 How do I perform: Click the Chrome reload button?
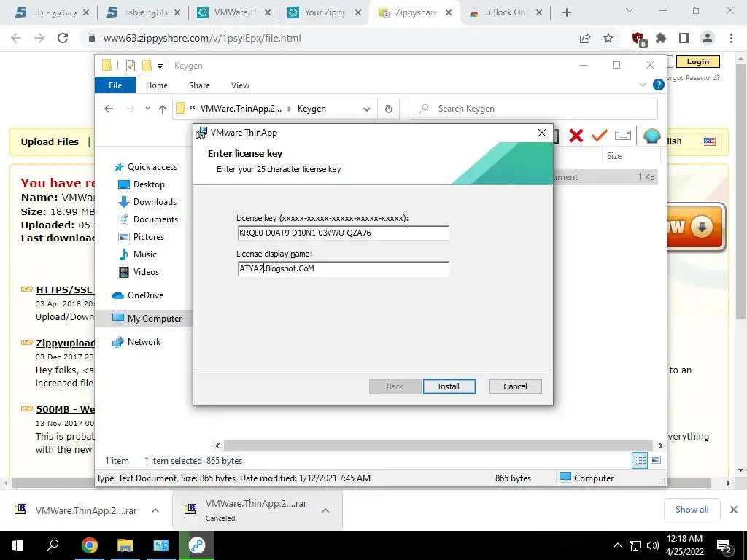63,38
